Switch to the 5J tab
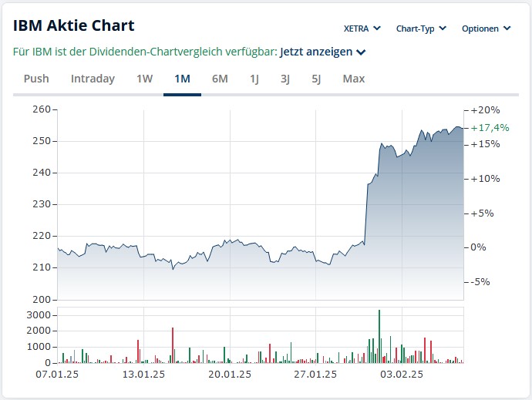The height and width of the screenshot is (400, 532). 316,79
